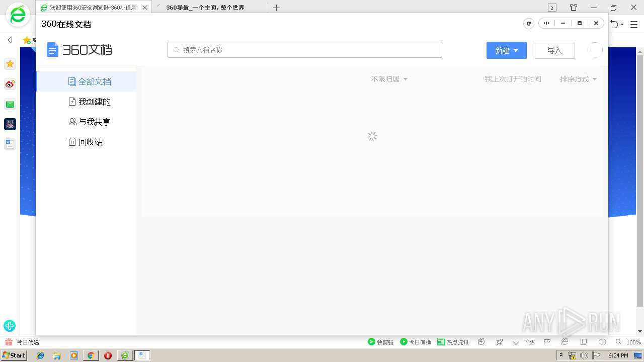Image resolution: width=644 pixels, height=362 pixels.
Task: Open Opera from the taskbar
Action: coord(108,355)
